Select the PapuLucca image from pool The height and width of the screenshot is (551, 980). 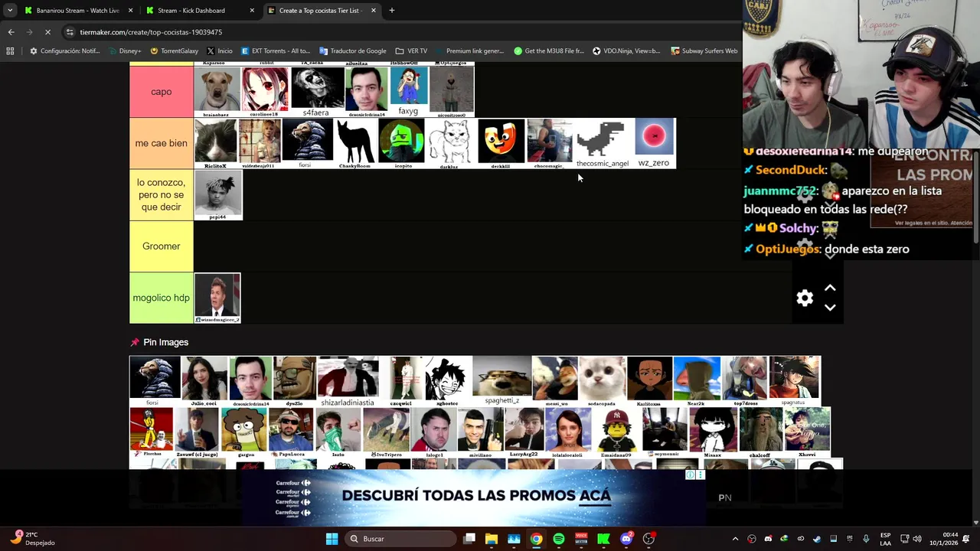click(x=291, y=432)
